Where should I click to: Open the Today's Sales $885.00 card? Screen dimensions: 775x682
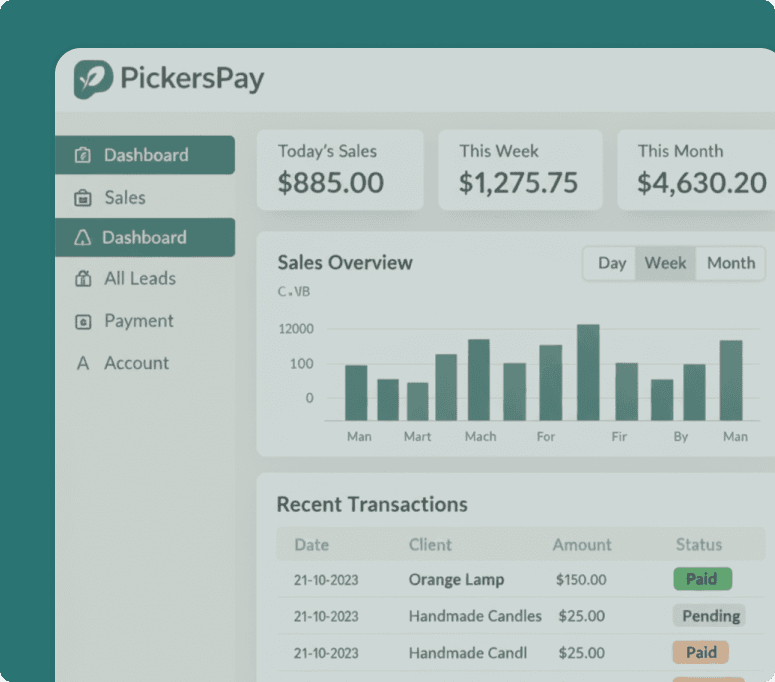click(340, 170)
